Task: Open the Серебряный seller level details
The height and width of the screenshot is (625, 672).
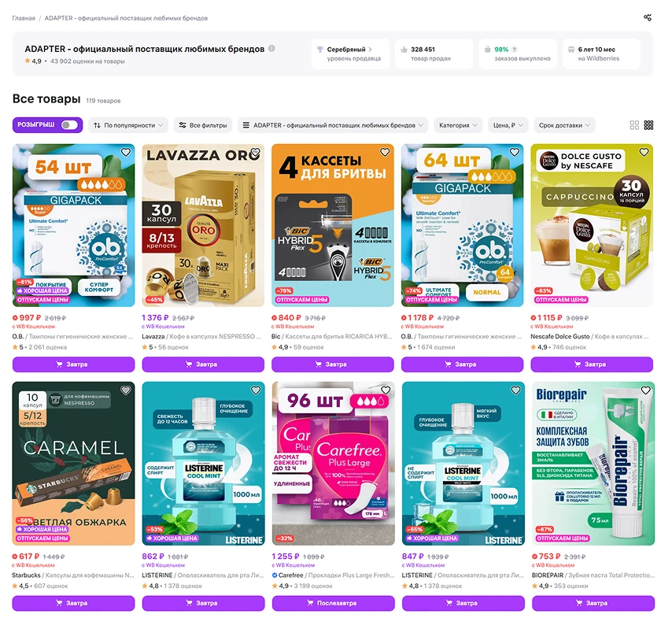Action: point(350,54)
